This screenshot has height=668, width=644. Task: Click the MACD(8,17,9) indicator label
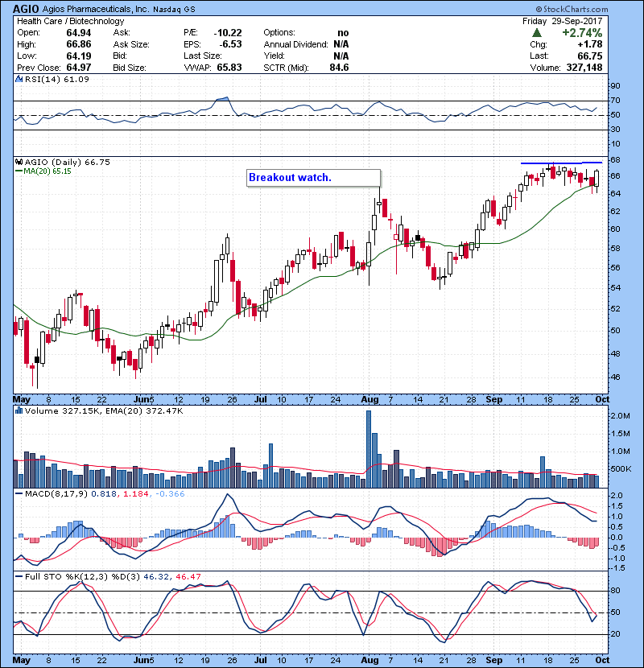[x=56, y=494]
